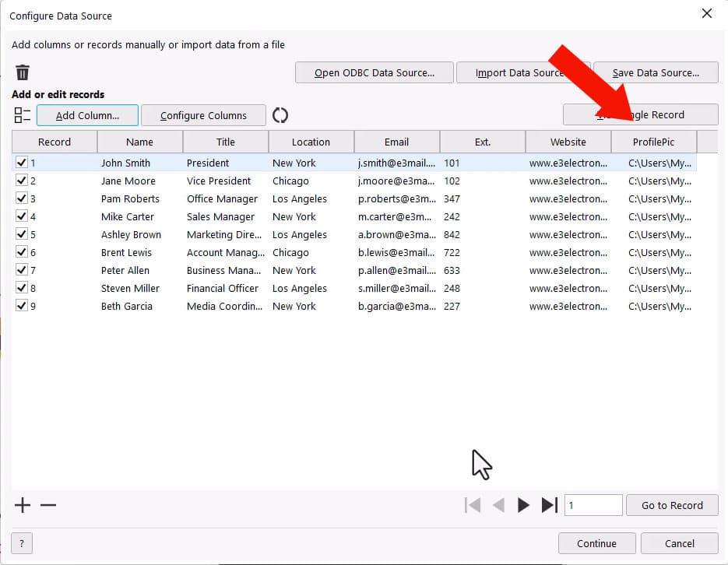Image resolution: width=728 pixels, height=565 pixels.
Task: Click the plus icon to add a record
Action: (21, 505)
